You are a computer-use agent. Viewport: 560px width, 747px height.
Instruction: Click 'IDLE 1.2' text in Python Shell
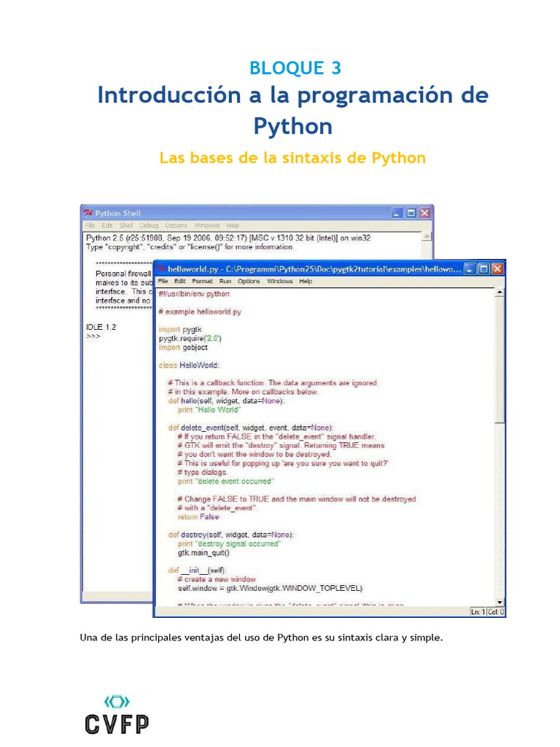101,328
